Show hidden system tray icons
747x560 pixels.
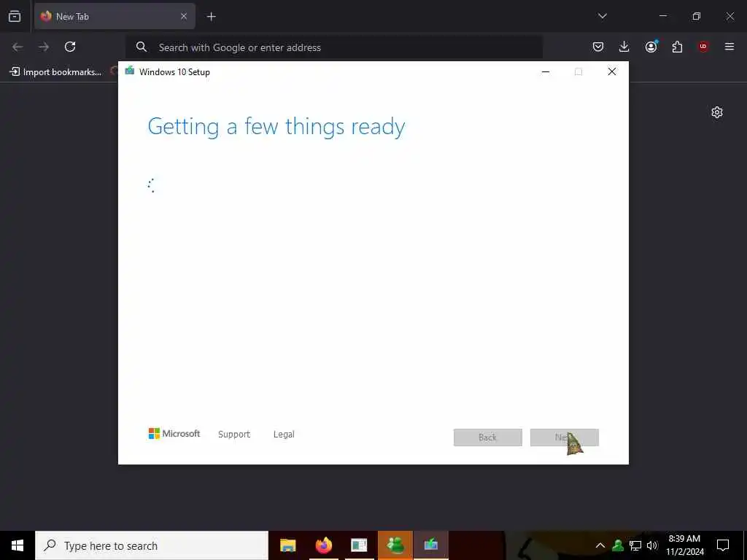[x=600, y=545]
